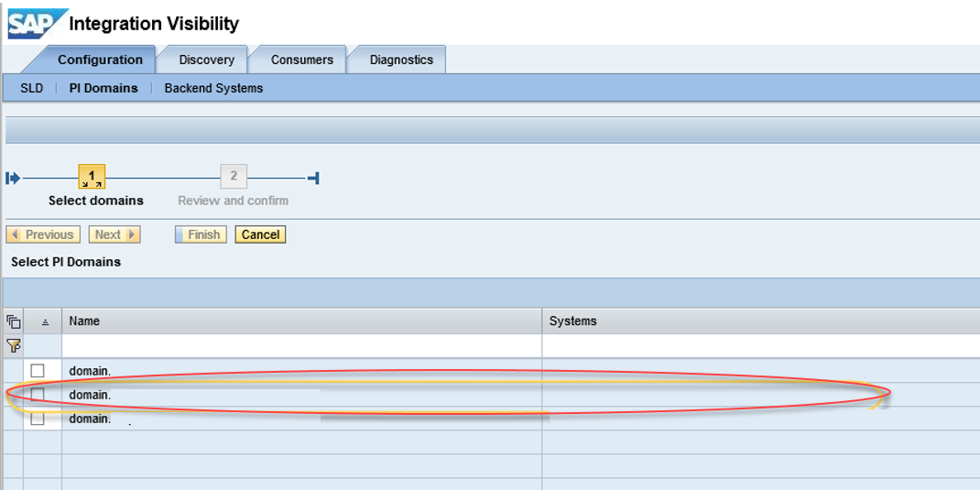Viewport: 980px width, 490px height.
Task: Click the select-all rows table icon
Action: click(14, 321)
